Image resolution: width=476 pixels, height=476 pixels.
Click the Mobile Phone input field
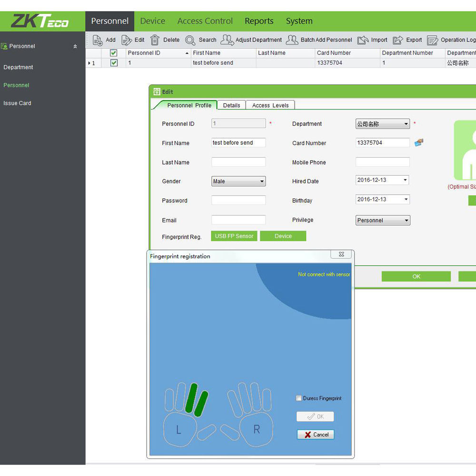pyautogui.click(x=382, y=162)
